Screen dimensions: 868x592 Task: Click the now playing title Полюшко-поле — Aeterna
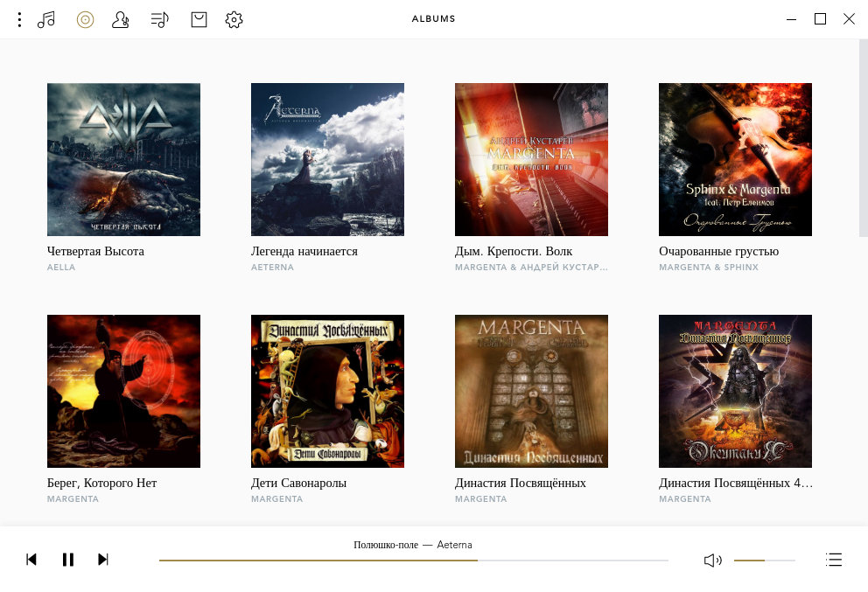413,545
